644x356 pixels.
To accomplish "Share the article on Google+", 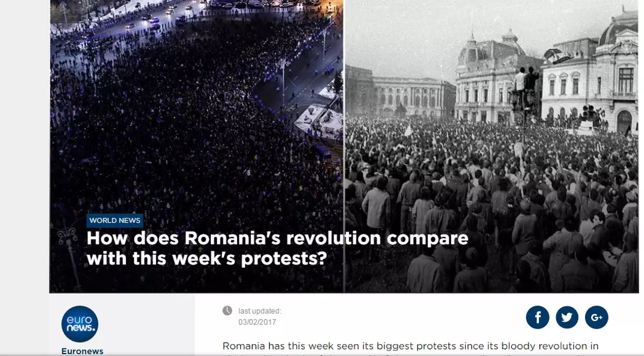I will pyautogui.click(x=596, y=317).
